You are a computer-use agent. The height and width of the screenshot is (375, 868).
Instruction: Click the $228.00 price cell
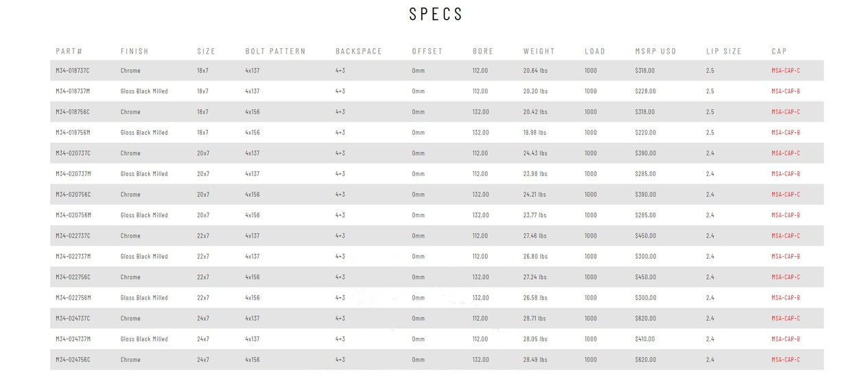click(645, 91)
